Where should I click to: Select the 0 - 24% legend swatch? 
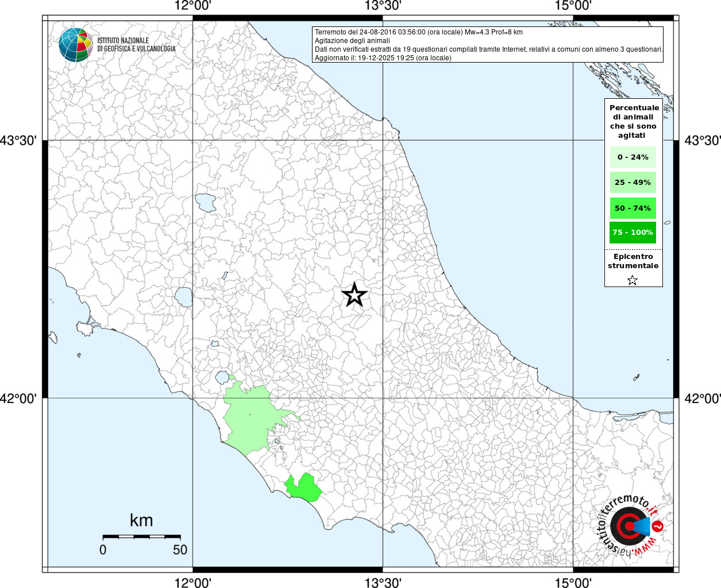(x=633, y=157)
